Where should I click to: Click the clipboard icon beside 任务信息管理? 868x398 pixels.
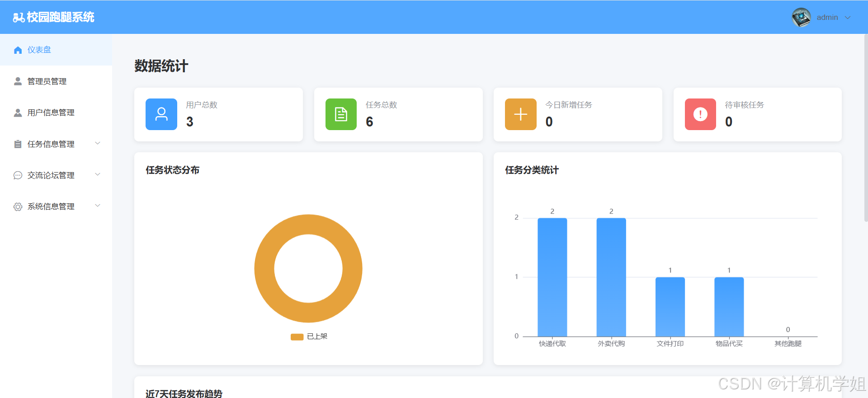coord(18,144)
